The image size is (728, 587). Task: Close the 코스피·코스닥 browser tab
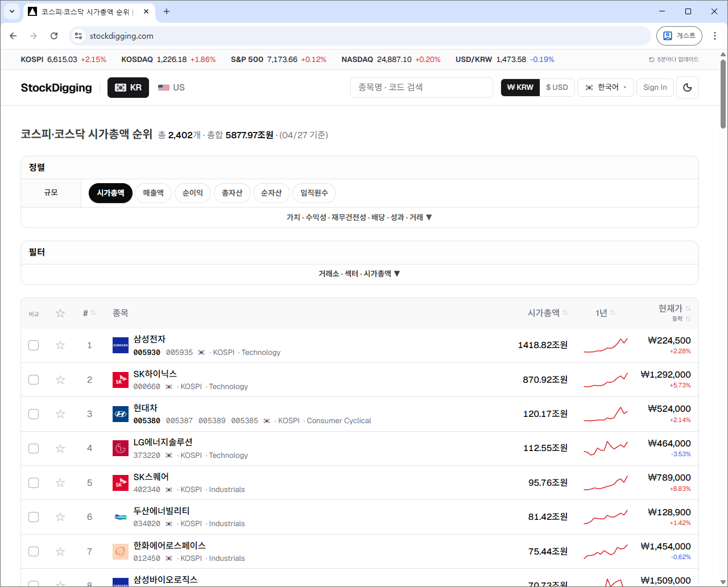(x=146, y=11)
